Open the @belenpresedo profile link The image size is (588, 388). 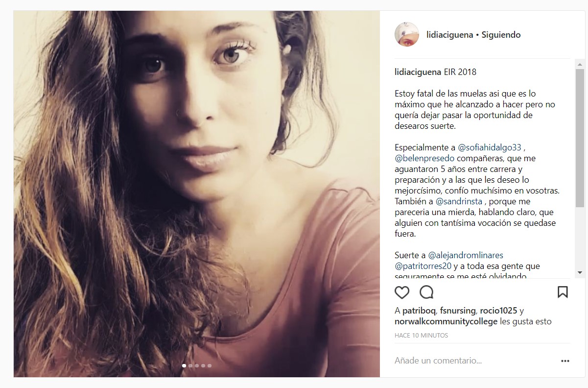point(424,158)
